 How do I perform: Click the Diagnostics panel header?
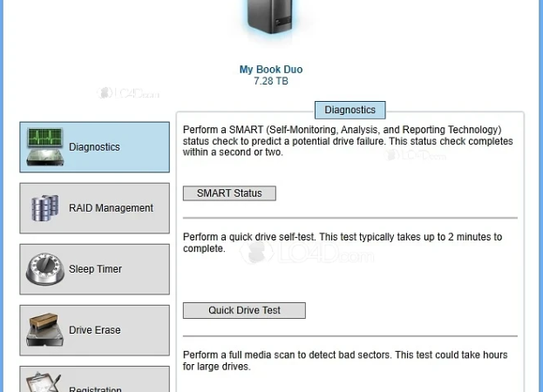pos(350,110)
